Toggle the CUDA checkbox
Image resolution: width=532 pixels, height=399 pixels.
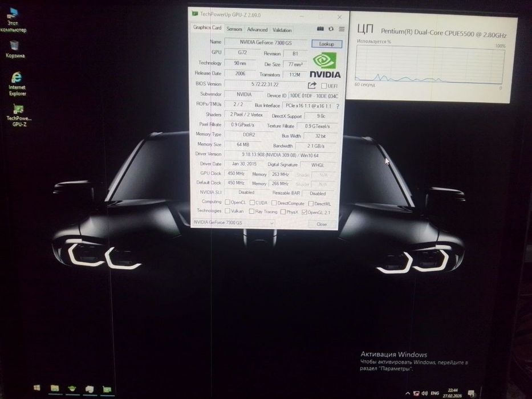(x=252, y=202)
